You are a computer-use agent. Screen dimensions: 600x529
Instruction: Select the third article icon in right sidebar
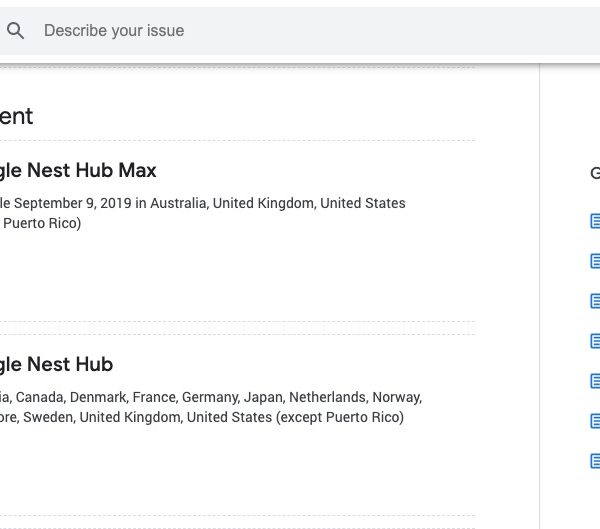tap(595, 301)
